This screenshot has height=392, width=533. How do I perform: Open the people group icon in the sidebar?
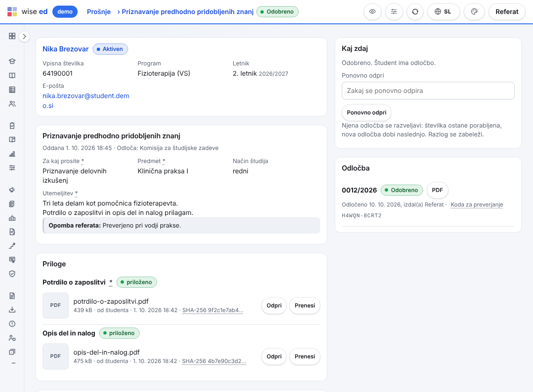[x=12, y=104]
